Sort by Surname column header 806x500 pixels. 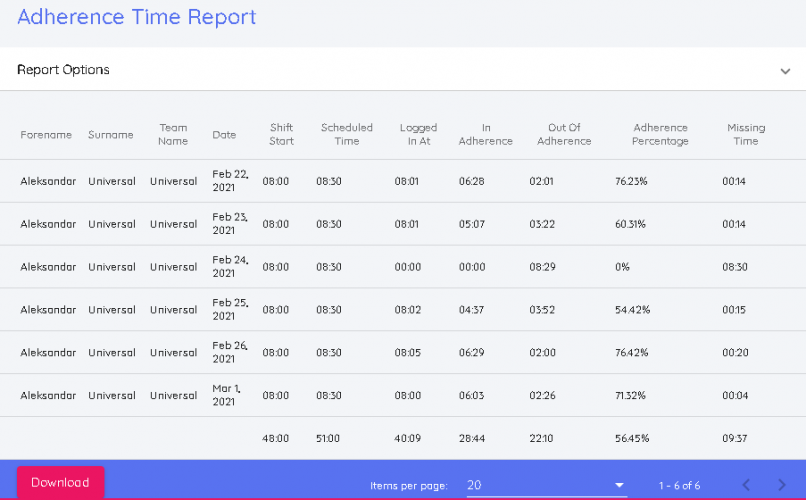(x=110, y=135)
